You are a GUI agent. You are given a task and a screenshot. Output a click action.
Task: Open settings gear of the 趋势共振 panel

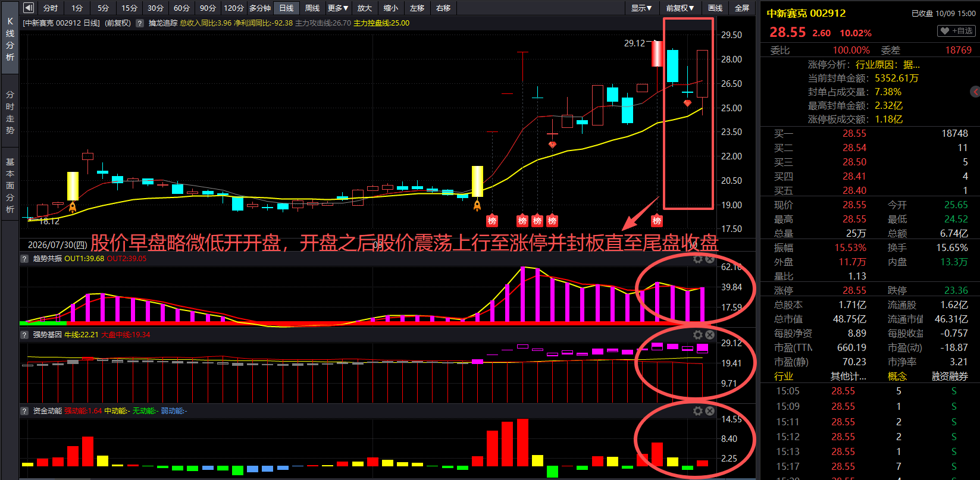click(x=698, y=259)
